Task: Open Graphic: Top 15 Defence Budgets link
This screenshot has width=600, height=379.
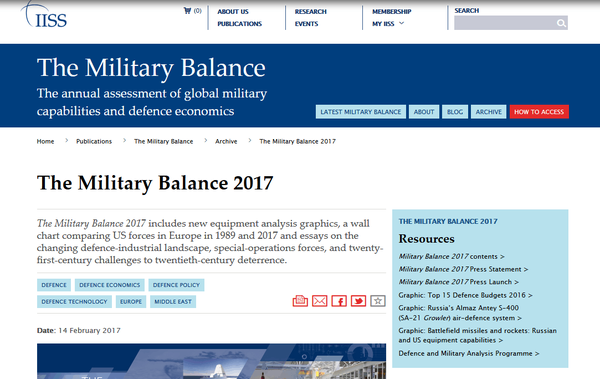Action: (x=465, y=295)
